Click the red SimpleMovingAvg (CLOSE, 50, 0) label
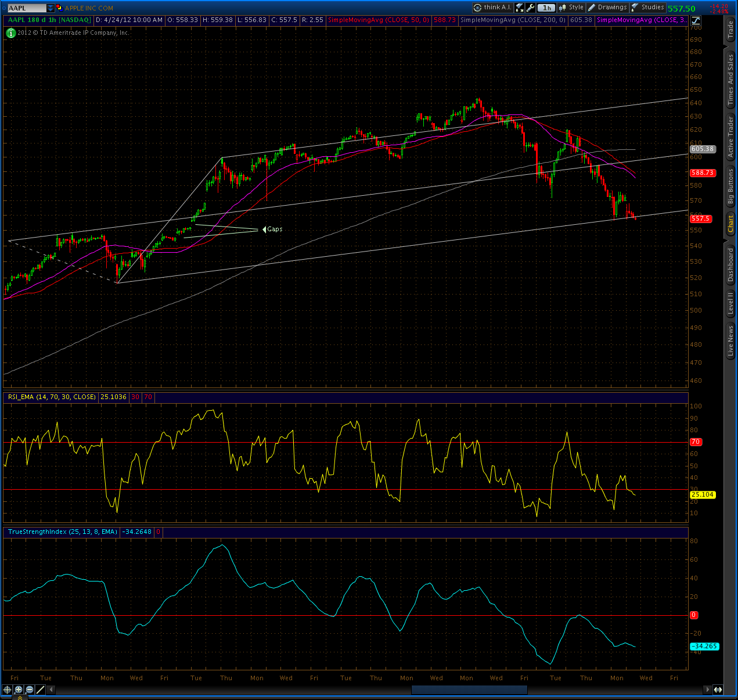 click(378, 20)
